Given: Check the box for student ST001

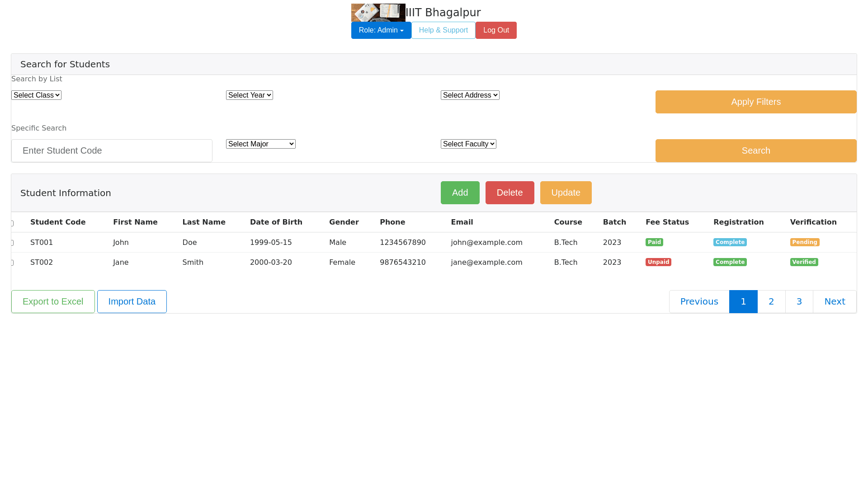Looking at the screenshot, I should (12, 243).
